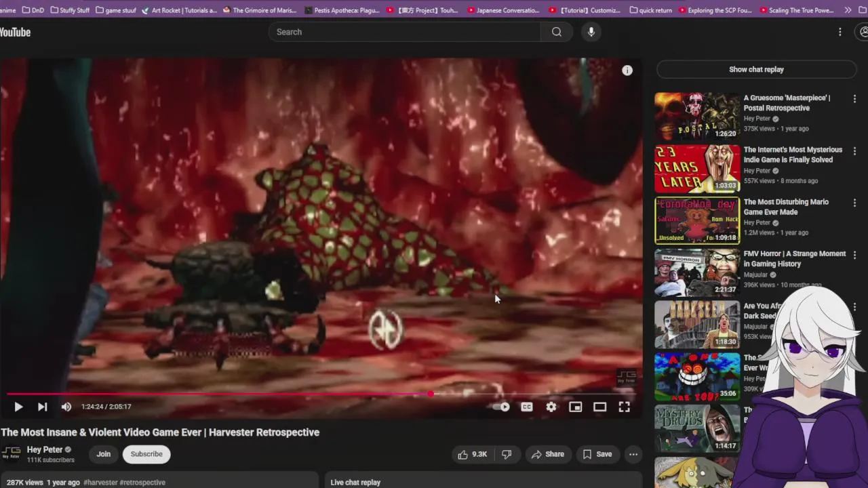This screenshot has width=868, height=488.
Task: Show chat replay
Action: 756,69
